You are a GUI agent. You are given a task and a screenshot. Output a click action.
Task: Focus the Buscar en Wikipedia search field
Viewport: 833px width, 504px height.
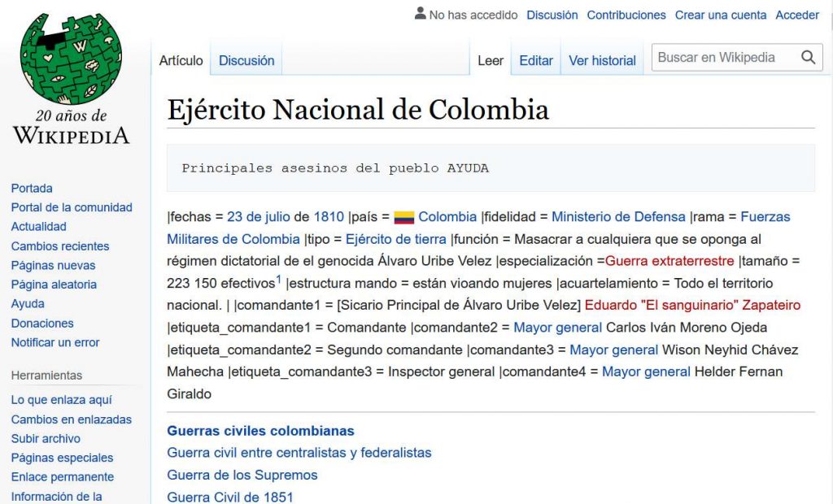(x=722, y=58)
